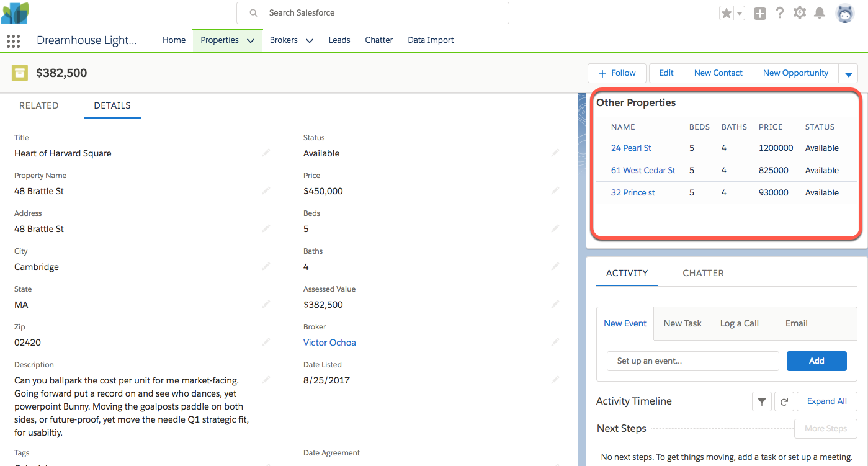Click the Dreamhouse app logo
Screen dimensions: 868x466
(15, 12)
